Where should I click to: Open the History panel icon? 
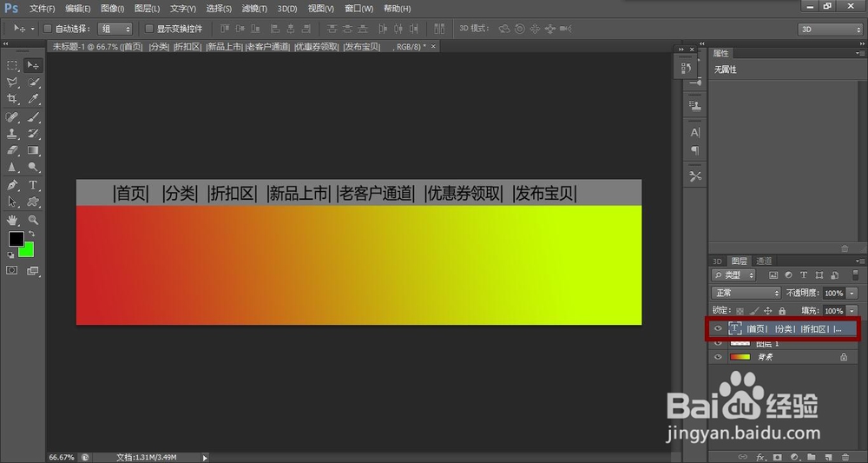pos(687,68)
